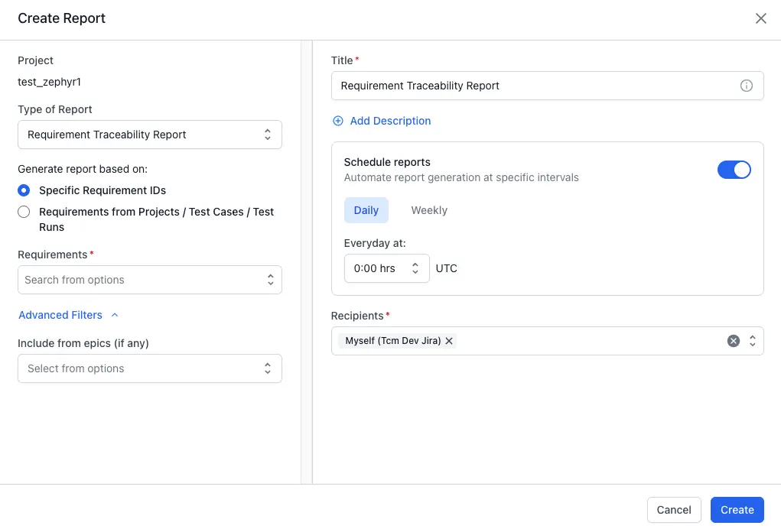Screen dimensions: 781x532
Task: Open the Requirements search dropdown
Action: coord(150,280)
